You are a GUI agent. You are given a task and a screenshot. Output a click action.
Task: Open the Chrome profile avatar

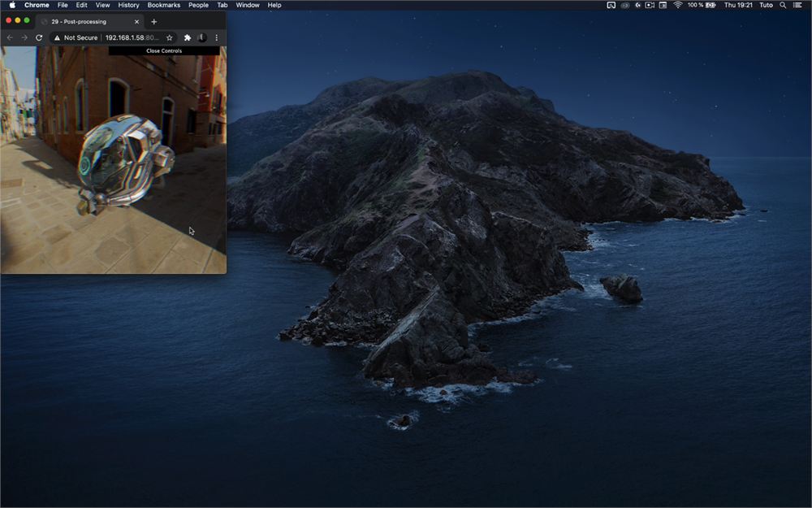(202, 38)
